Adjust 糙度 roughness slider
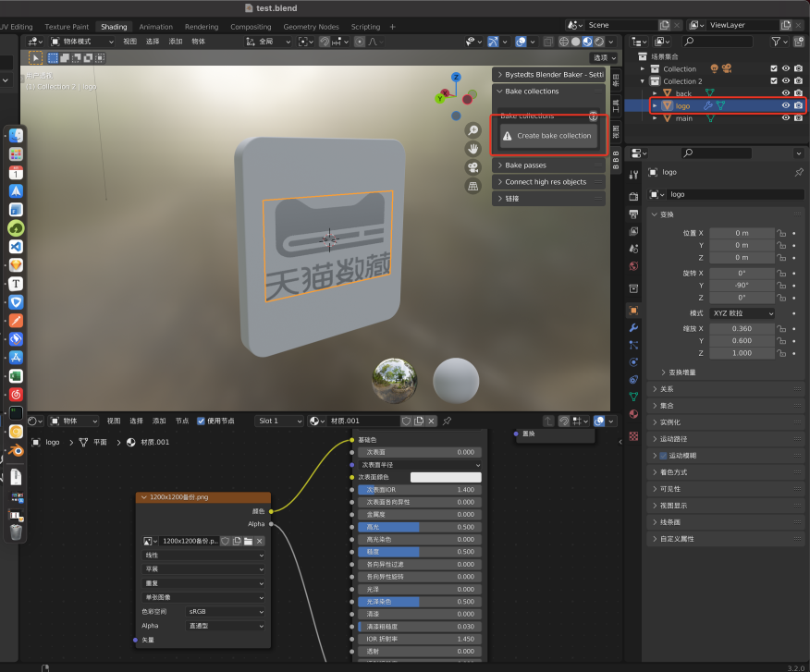Viewport: 810px width, 672px height. 420,552
